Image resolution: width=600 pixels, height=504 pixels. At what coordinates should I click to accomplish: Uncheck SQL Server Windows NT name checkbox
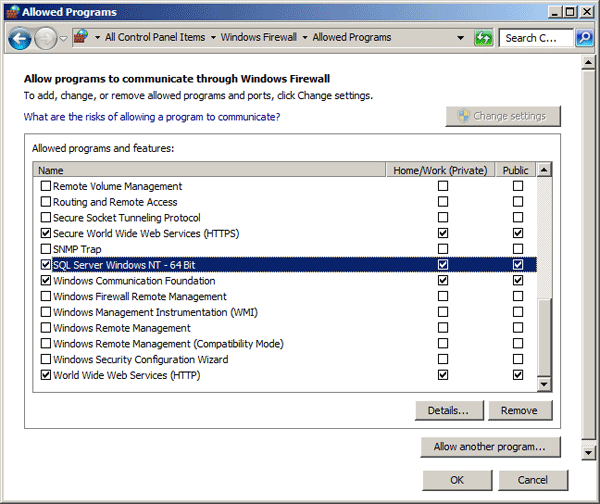(46, 264)
